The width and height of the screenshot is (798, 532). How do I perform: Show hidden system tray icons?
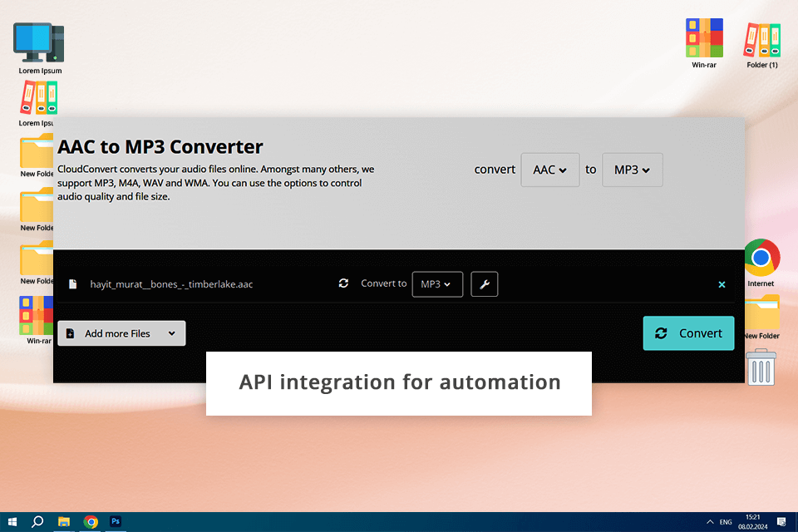(x=710, y=522)
